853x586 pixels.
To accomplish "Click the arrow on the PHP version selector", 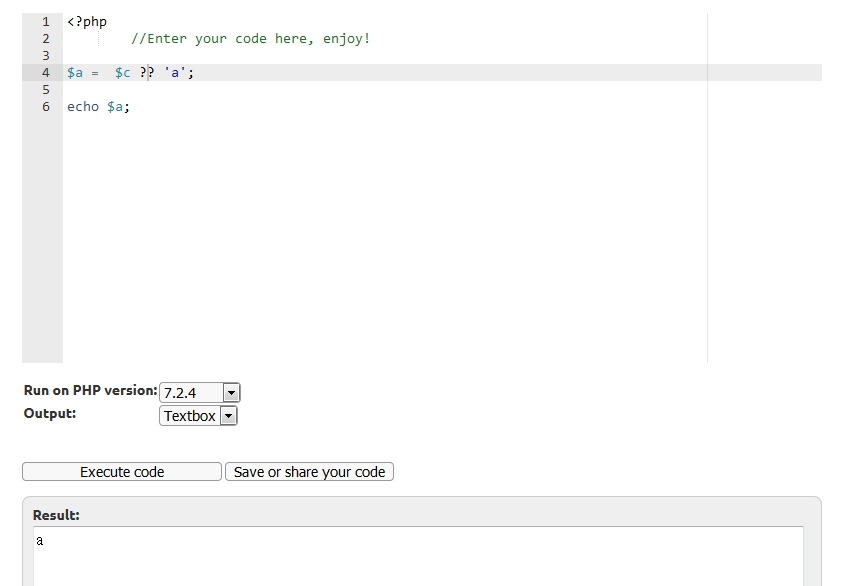I will pyautogui.click(x=231, y=393).
